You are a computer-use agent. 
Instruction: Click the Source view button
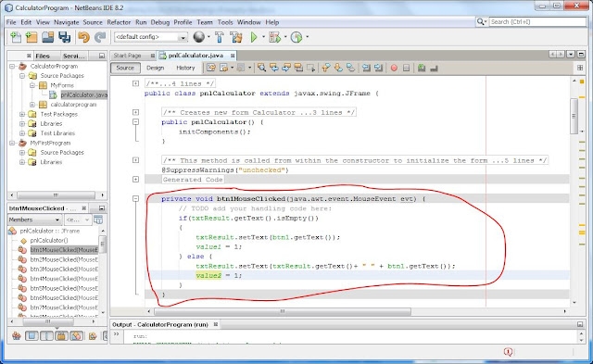[x=125, y=68]
